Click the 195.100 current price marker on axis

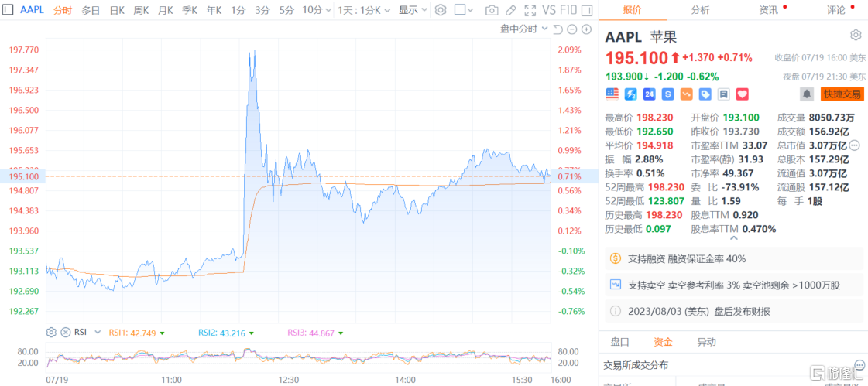(22, 176)
